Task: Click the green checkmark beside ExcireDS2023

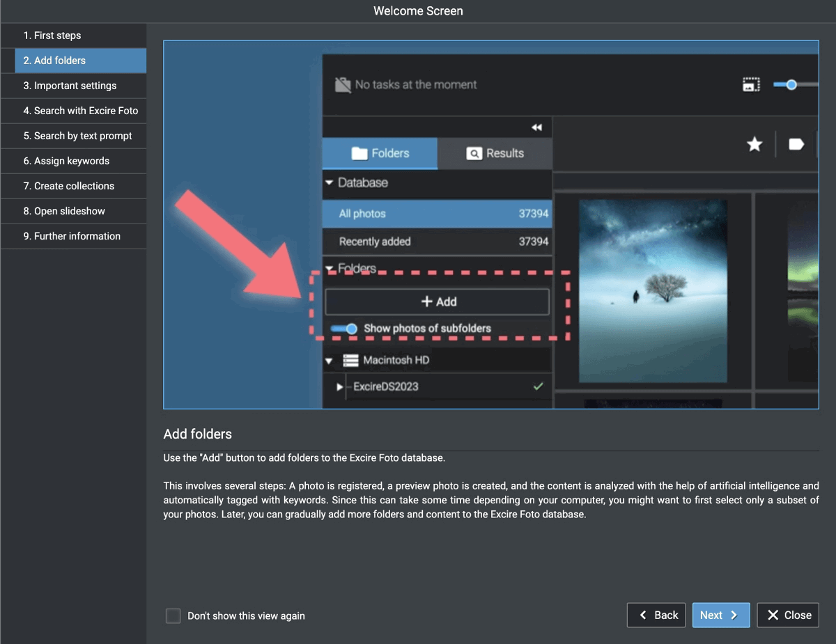Action: [x=538, y=386]
